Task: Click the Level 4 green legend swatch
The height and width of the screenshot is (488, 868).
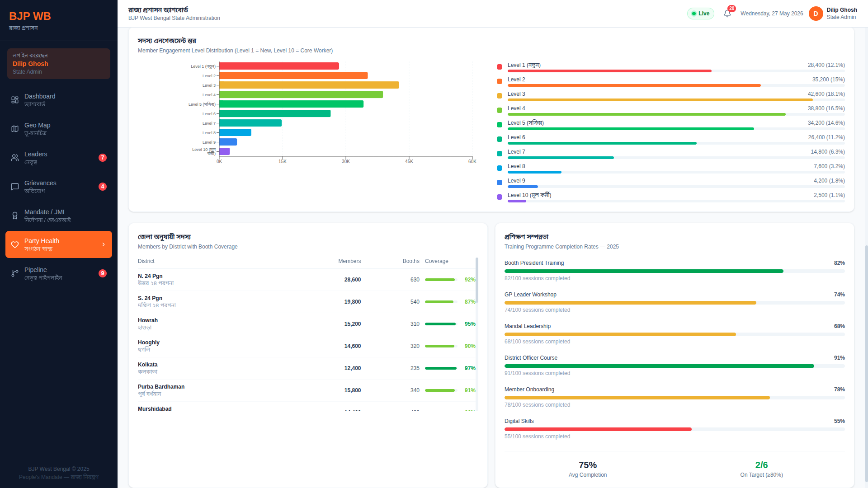Action: (x=500, y=110)
